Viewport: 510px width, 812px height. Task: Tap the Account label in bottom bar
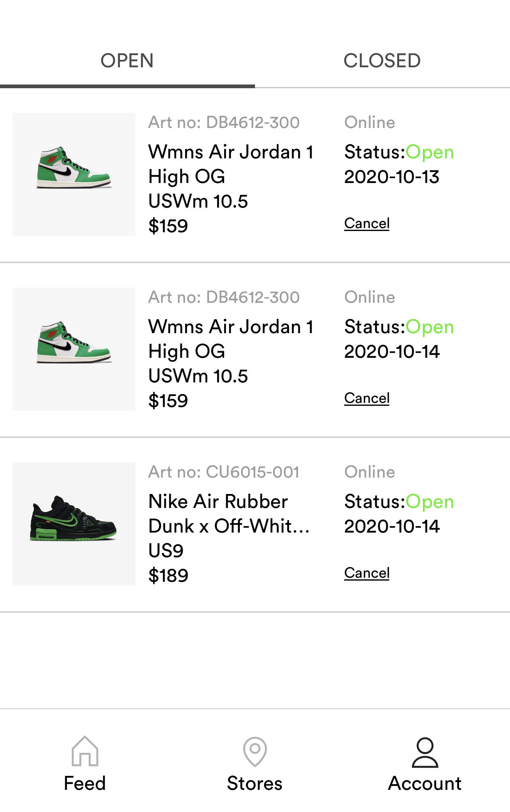[x=425, y=783]
